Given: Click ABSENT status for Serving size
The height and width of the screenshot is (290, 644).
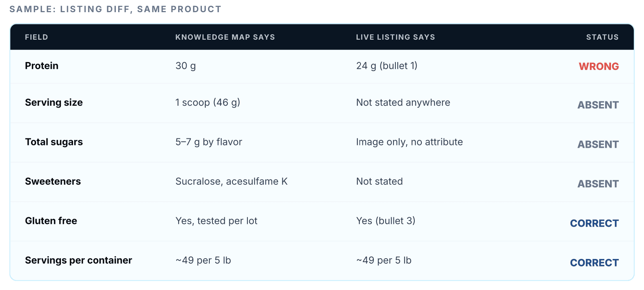Looking at the screenshot, I should [598, 105].
